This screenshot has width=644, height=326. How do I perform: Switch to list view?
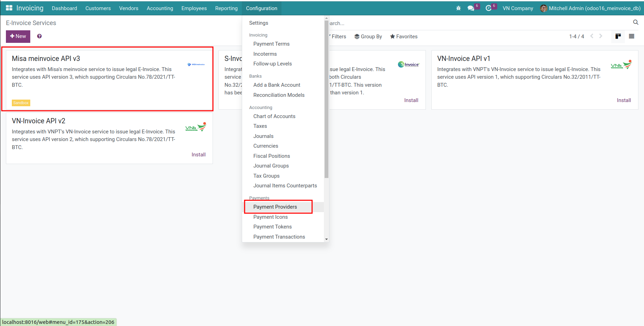[x=631, y=36]
